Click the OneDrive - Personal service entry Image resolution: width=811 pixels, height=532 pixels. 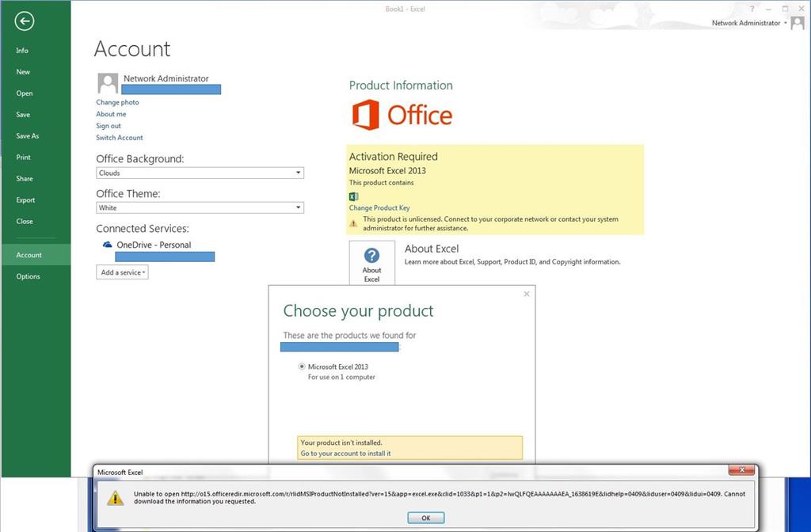point(154,245)
